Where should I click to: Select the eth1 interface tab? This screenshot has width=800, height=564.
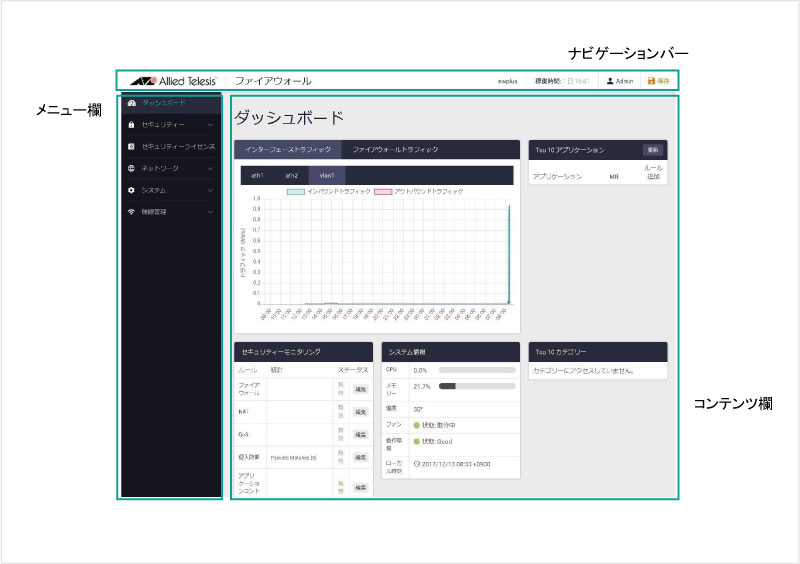(x=257, y=176)
